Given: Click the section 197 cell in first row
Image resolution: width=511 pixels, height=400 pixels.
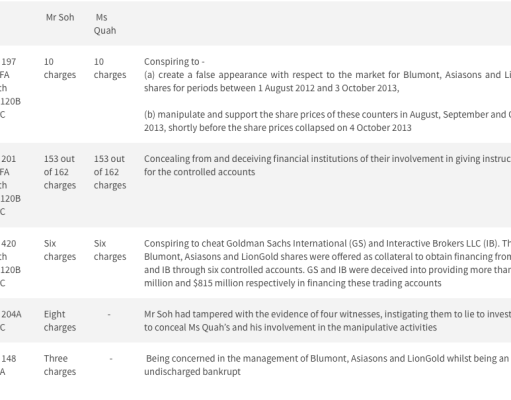Looking at the screenshot, I should tap(10, 88).
